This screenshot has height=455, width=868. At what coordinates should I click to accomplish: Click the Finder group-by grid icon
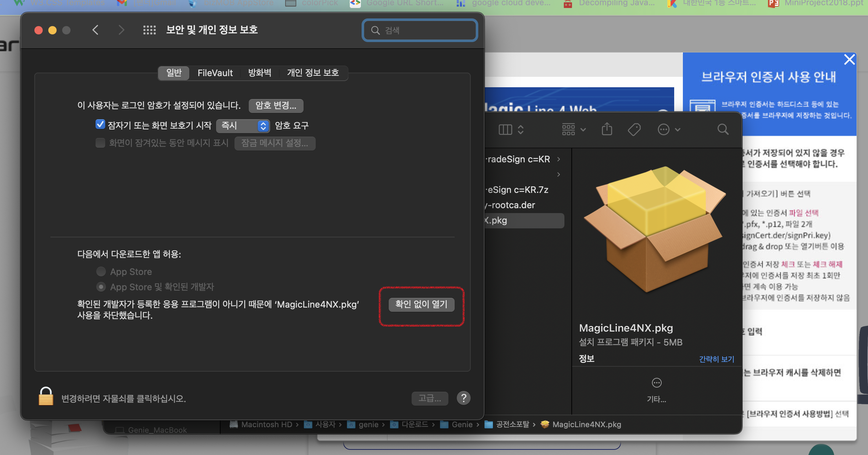[569, 130]
